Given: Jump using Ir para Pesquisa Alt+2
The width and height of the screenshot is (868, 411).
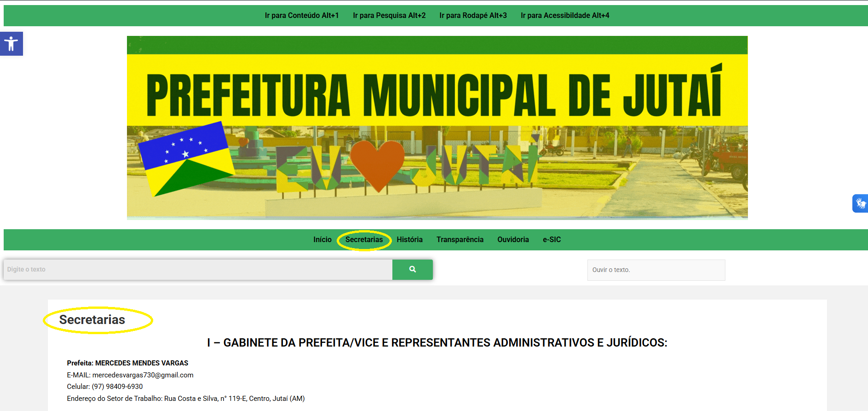Looking at the screenshot, I should coord(389,16).
